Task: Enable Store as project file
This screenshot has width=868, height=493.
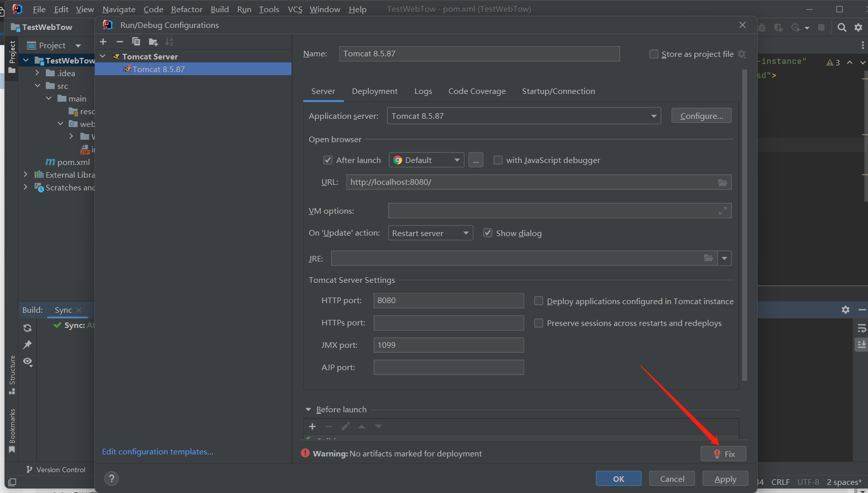Action: coord(654,54)
